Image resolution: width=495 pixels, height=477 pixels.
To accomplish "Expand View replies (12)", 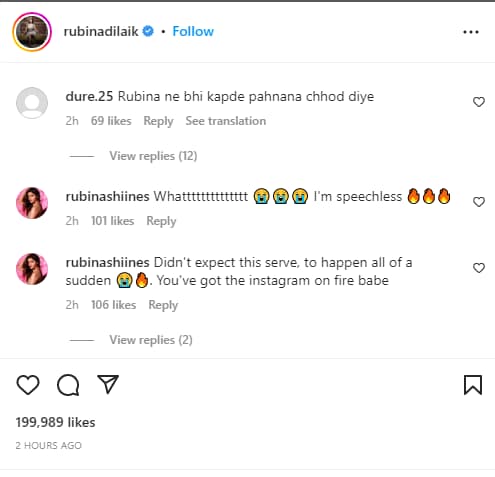I will [x=153, y=156].
